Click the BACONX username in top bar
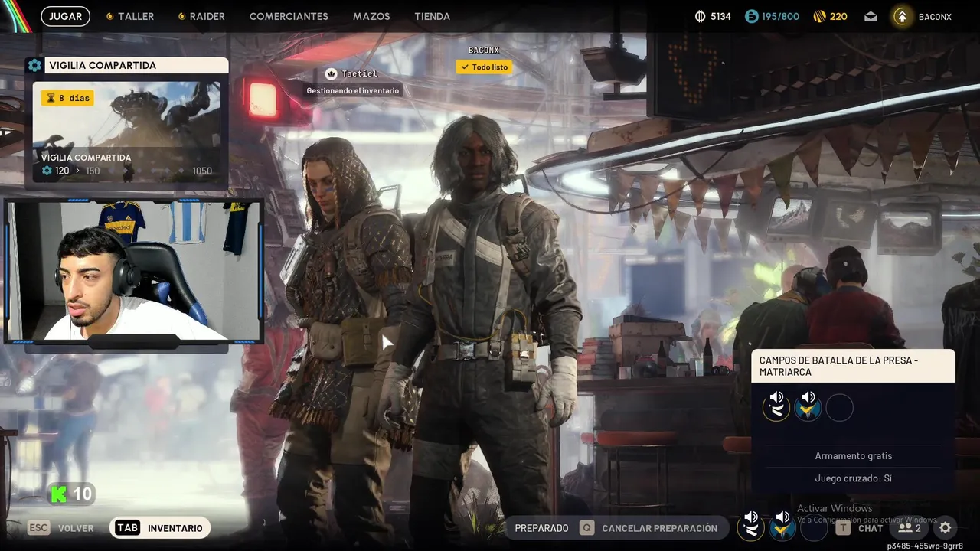 click(x=935, y=16)
